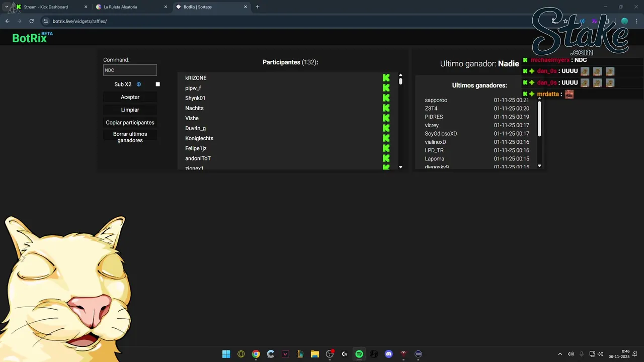Select participant Vishe

click(x=192, y=118)
